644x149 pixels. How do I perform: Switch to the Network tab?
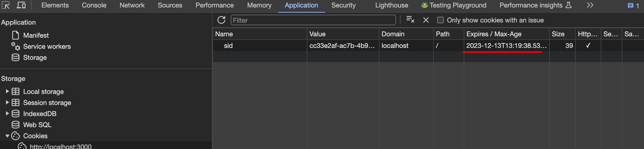pos(132,5)
